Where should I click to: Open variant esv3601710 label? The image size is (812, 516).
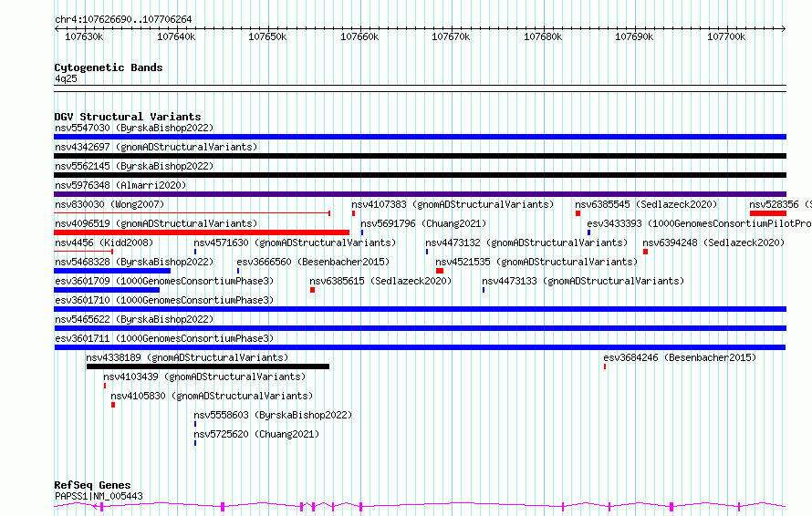click(164, 300)
